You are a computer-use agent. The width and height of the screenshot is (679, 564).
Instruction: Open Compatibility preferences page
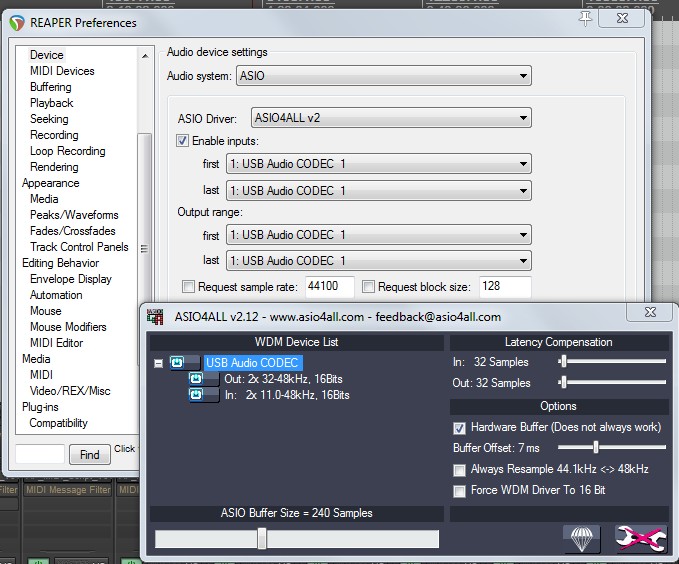point(58,423)
